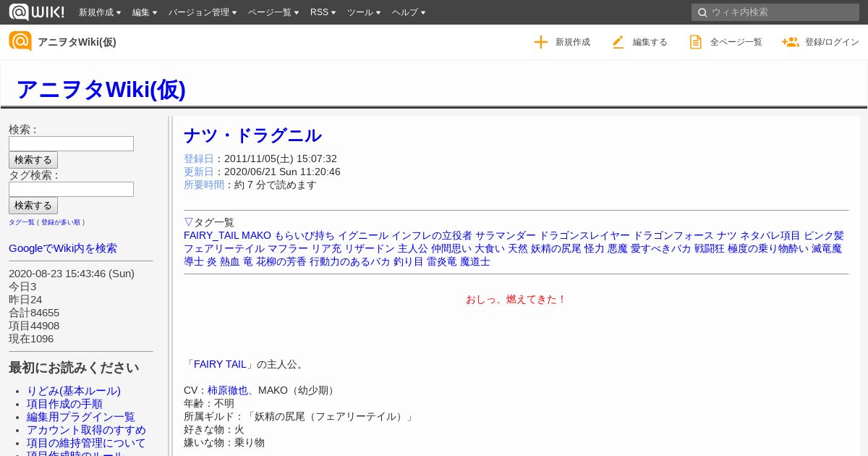Open 項目作成の手順 link

[x=64, y=404]
